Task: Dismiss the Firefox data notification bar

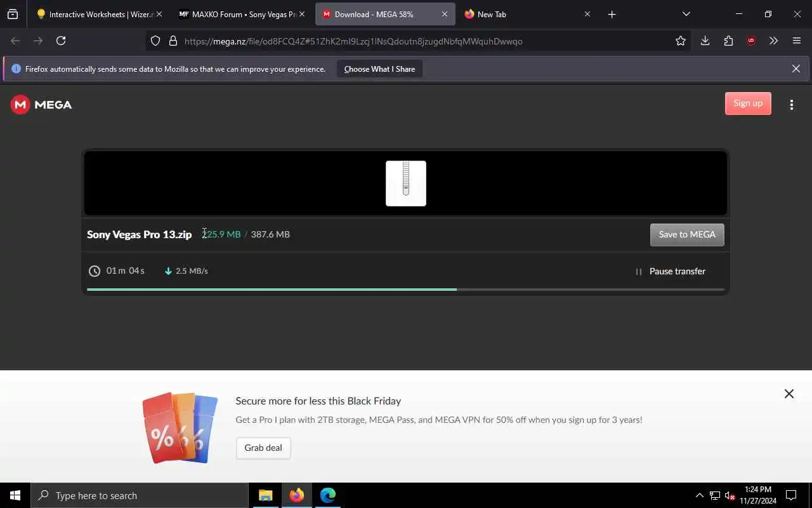Action: tap(796, 69)
